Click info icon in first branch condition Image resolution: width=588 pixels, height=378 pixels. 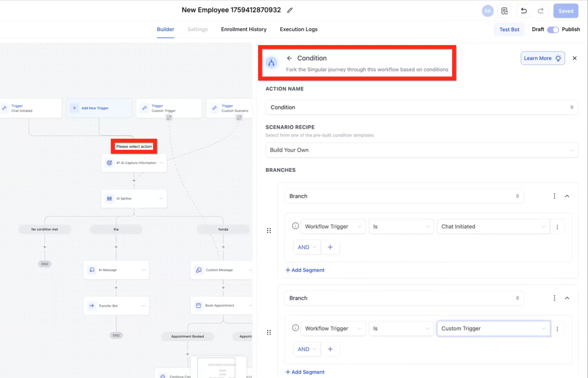[x=295, y=225]
